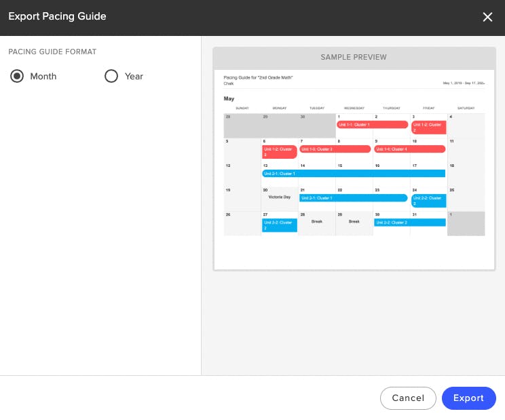Close the Export Pacing Guide dialog
This screenshot has width=505, height=420.
487,17
